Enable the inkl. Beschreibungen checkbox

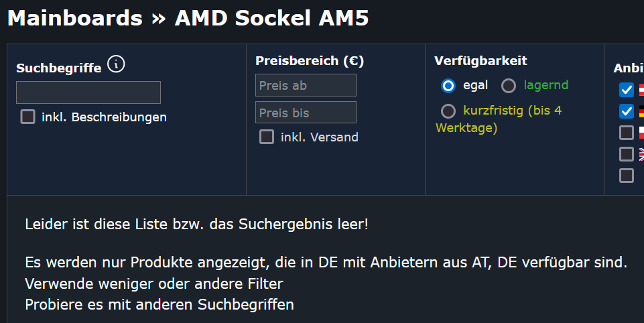point(28,117)
